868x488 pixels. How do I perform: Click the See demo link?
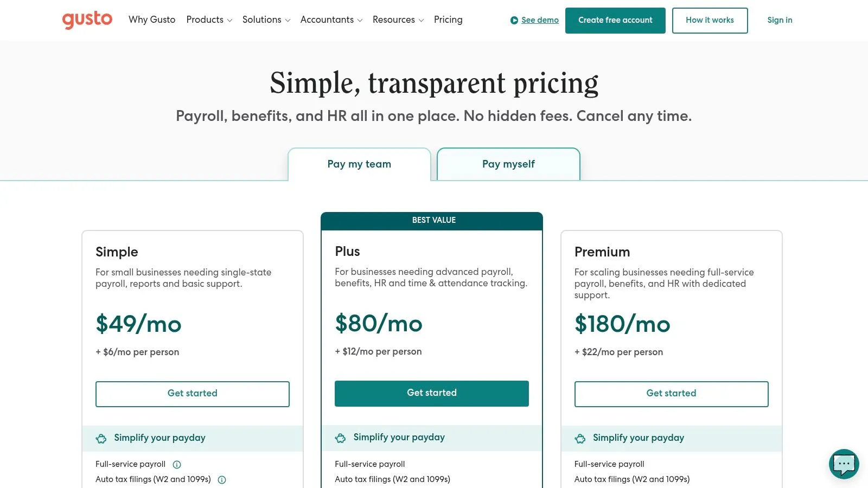(x=539, y=20)
